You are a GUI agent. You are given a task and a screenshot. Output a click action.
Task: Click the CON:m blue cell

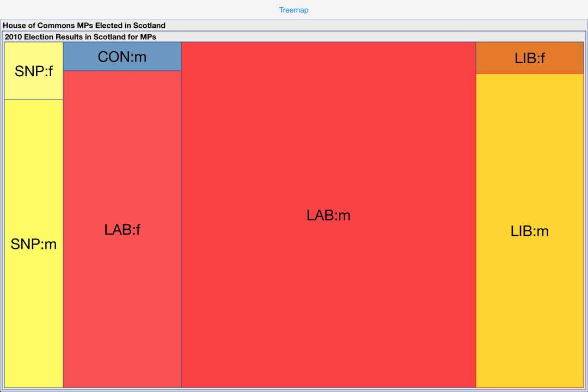(122, 57)
